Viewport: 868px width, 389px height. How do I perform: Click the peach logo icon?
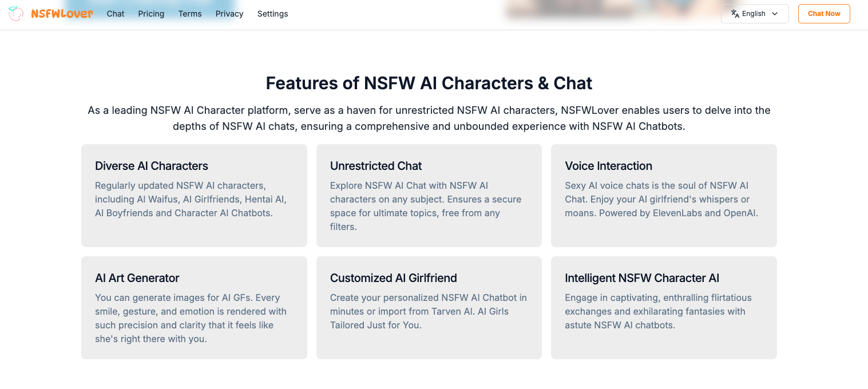pos(16,14)
